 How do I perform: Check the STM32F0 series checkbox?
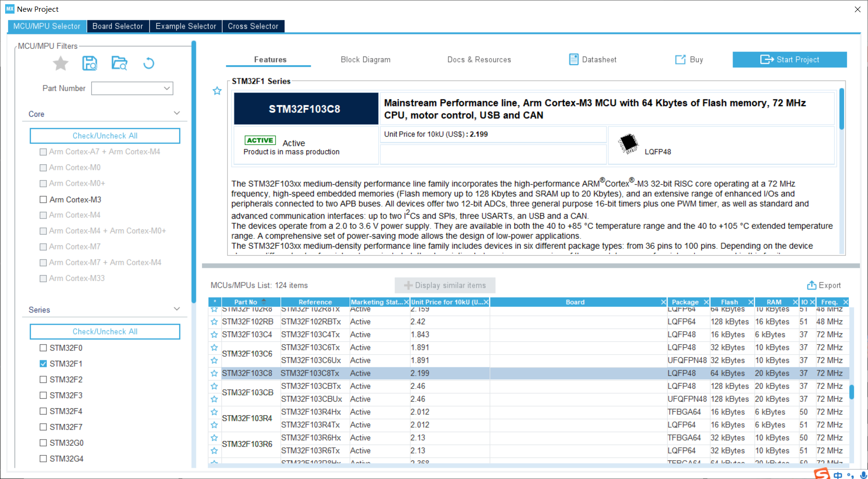tap(43, 348)
